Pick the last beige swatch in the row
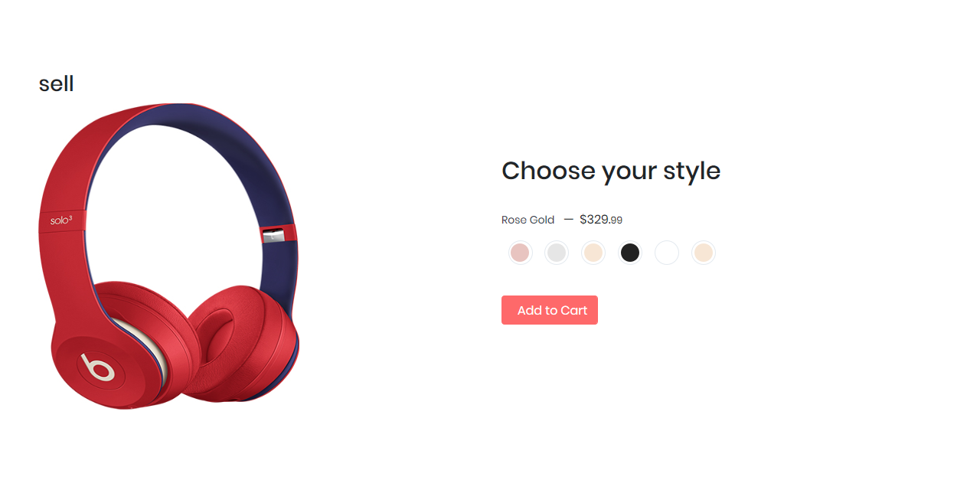This screenshot has width=980, height=480. pos(704,253)
